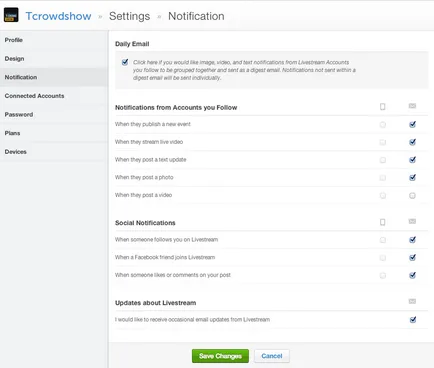
Task: Click 'When someone likes or comments' label
Action: click(x=173, y=275)
